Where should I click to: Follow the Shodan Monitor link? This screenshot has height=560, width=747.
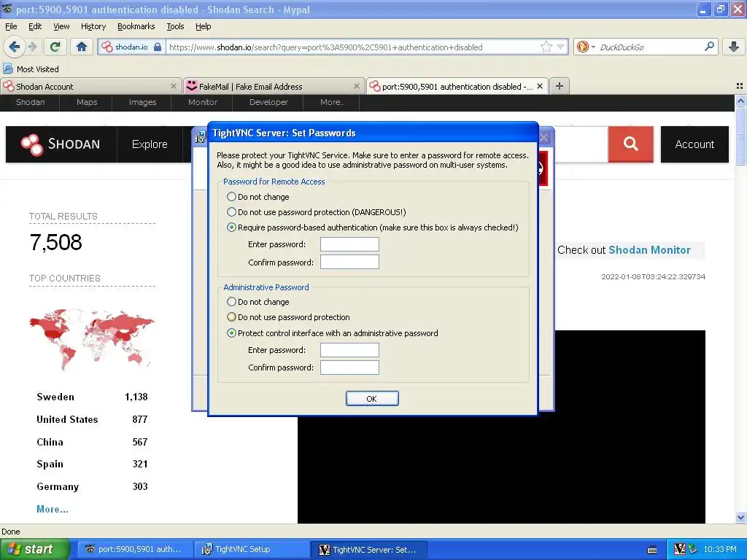pyautogui.click(x=649, y=250)
